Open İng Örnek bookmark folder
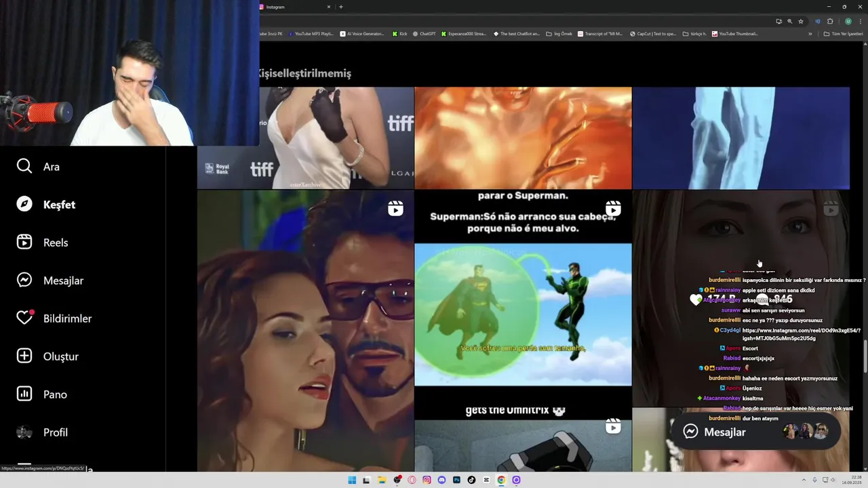Image resolution: width=868 pixels, height=488 pixels. click(x=559, y=33)
